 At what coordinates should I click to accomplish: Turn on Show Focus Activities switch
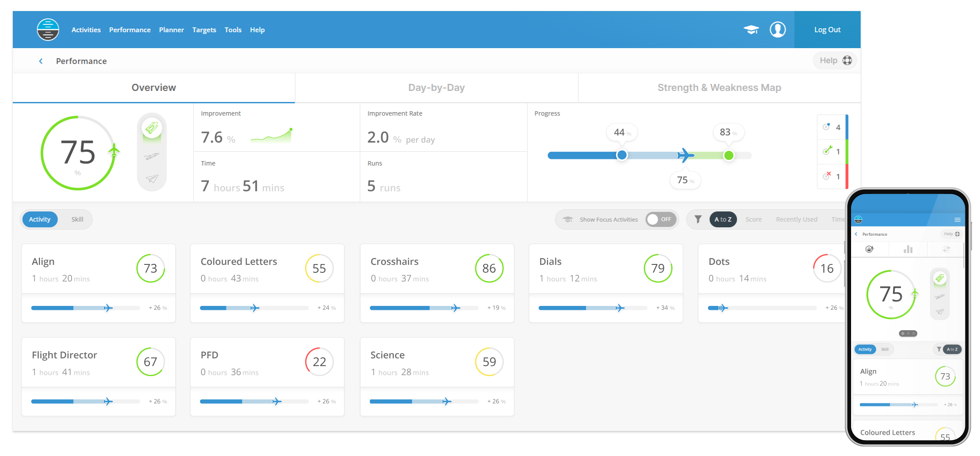coord(661,219)
